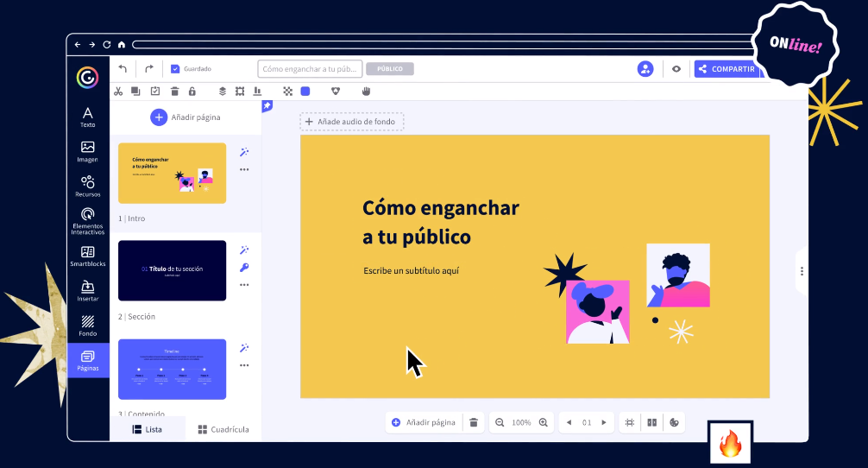Click Añadir página in bottom bar
The width and height of the screenshot is (868, 468).
pos(424,422)
